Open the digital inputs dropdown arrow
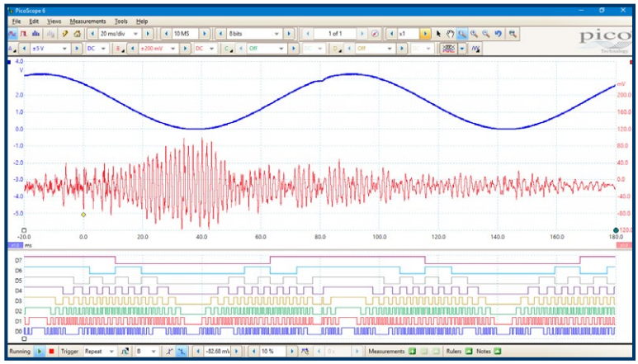Screen dimensions: 638x364 [x=462, y=49]
